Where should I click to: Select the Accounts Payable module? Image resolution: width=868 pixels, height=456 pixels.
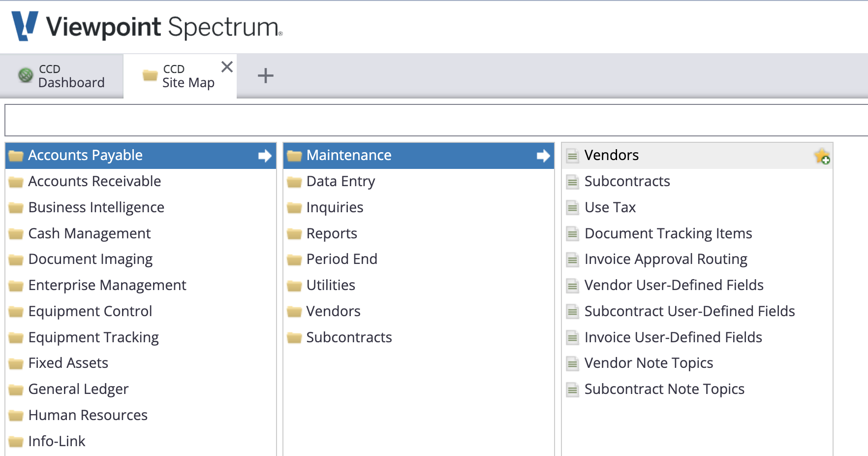tap(141, 156)
